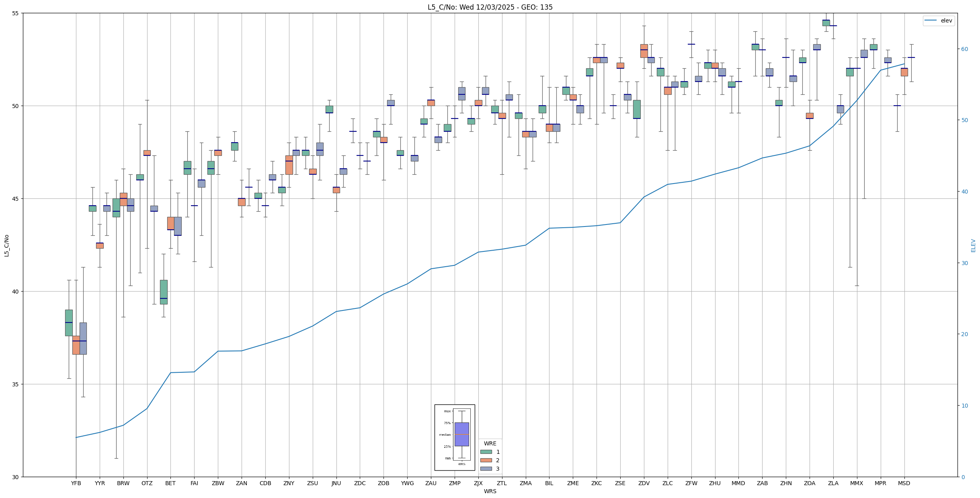This screenshot has width=980, height=498.
Task: Click the blue-gray WRE 3 legend swatch
Action: pyautogui.click(x=486, y=469)
